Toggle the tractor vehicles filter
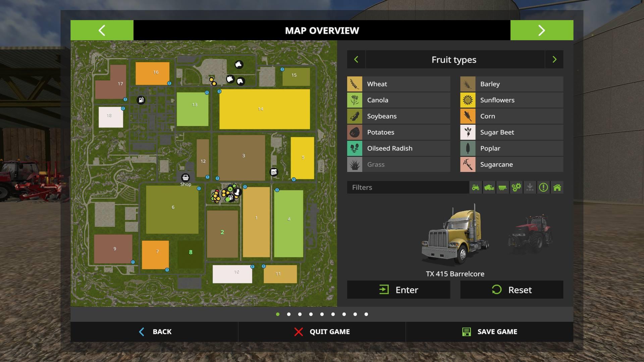 [476, 187]
